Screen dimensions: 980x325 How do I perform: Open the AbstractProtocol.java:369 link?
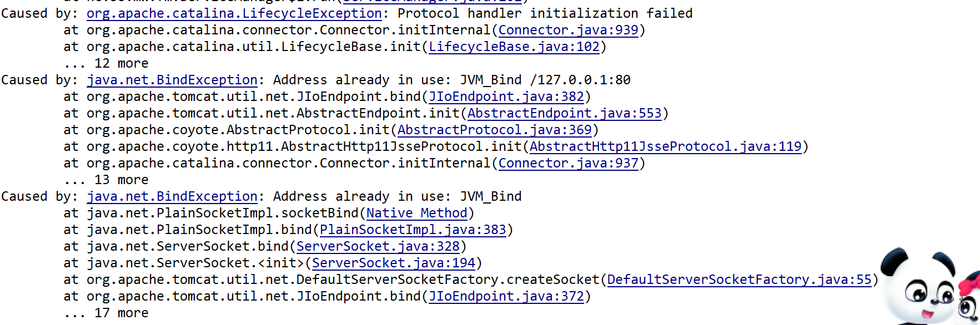click(x=495, y=130)
